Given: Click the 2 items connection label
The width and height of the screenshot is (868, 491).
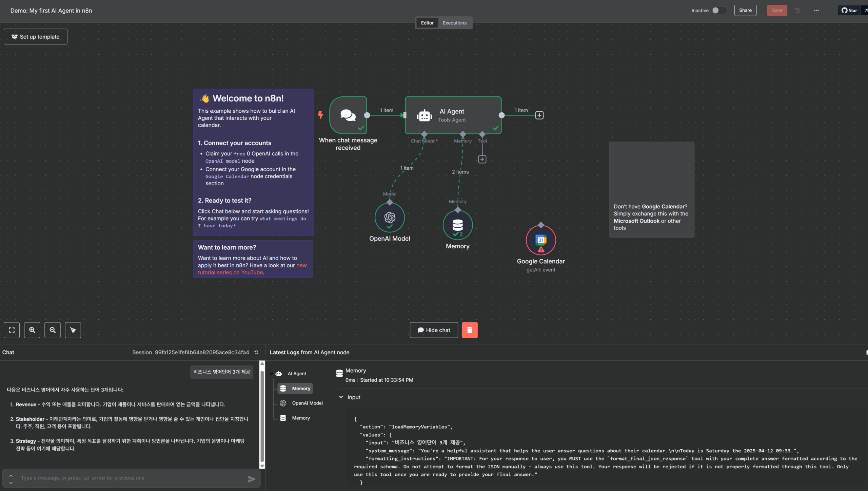Looking at the screenshot, I should [x=460, y=172].
